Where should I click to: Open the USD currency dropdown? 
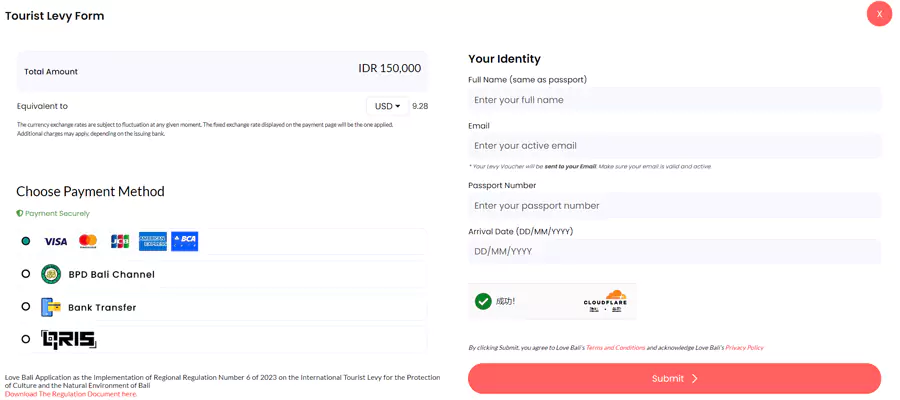point(387,106)
